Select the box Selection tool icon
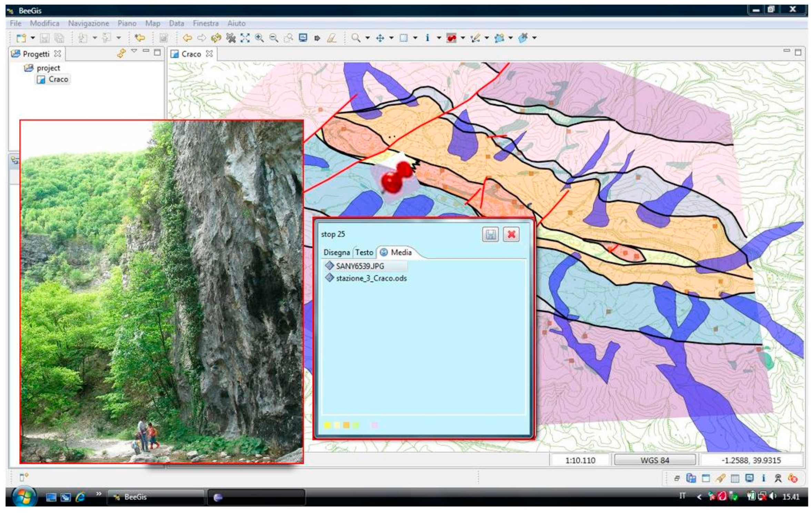 pyautogui.click(x=403, y=38)
